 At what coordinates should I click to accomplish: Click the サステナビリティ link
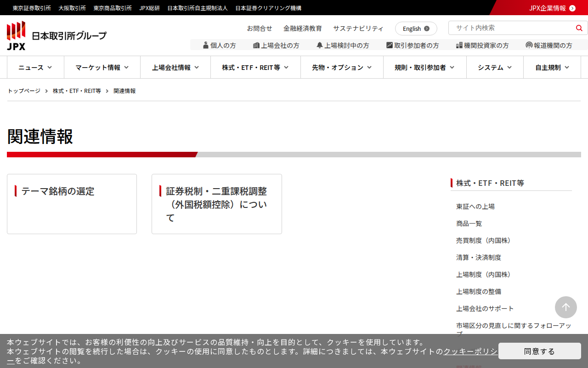point(358,29)
